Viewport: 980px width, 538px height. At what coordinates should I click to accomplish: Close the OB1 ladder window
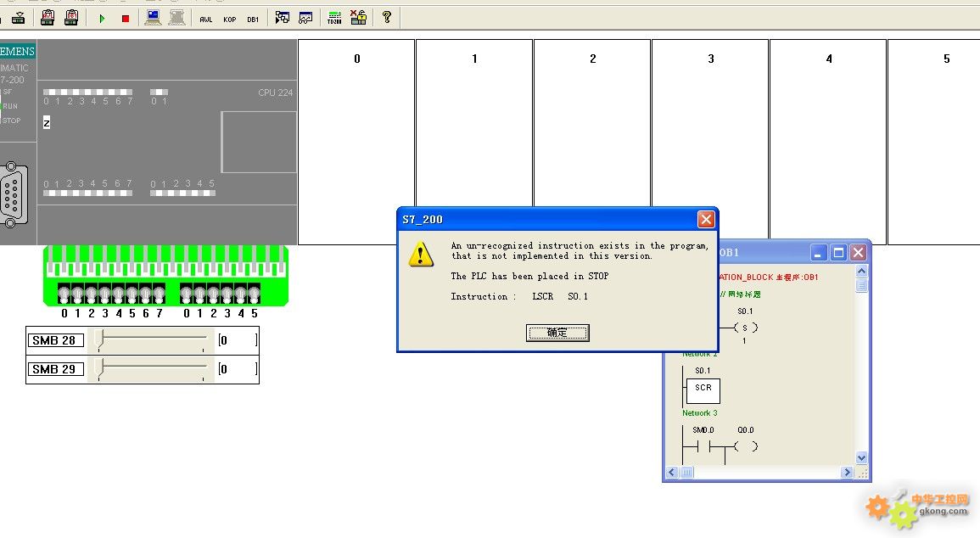coord(858,252)
